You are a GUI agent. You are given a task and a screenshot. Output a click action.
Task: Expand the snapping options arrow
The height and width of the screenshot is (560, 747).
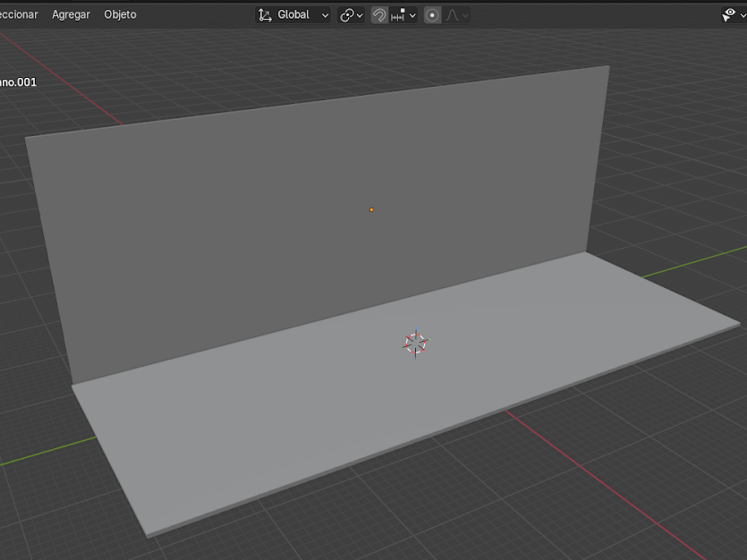click(412, 15)
